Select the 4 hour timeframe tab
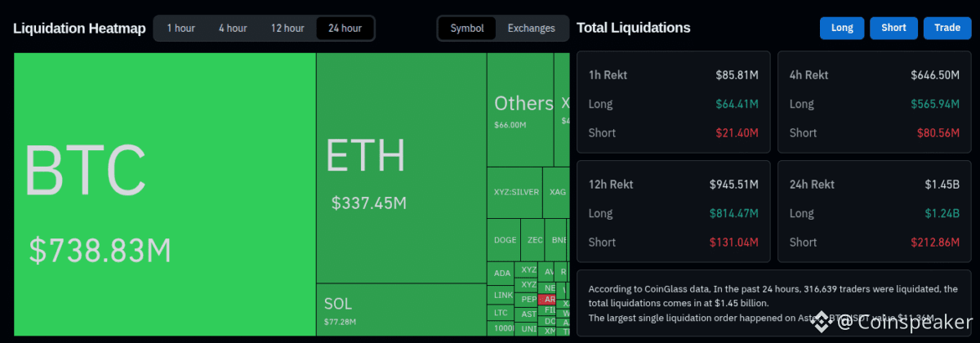 (x=233, y=29)
